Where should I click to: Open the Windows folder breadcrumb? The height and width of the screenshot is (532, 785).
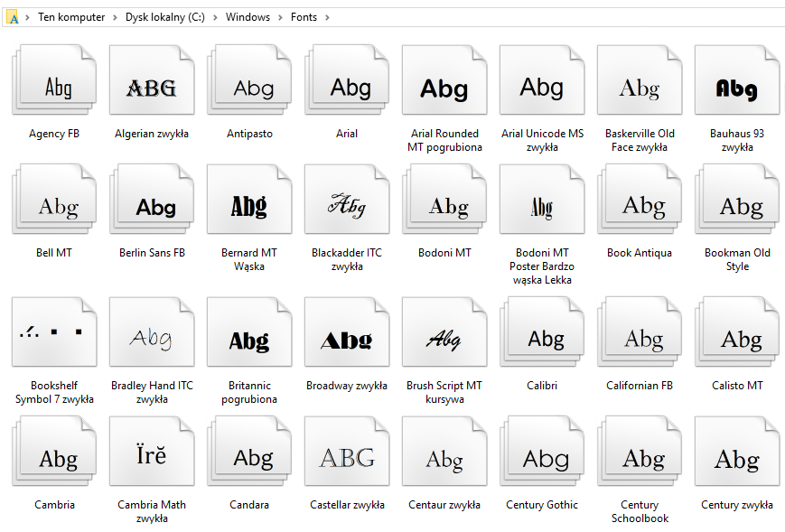[x=248, y=17]
